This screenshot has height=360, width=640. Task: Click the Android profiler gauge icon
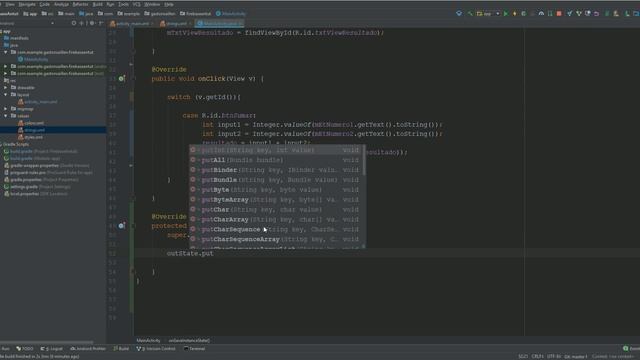[541, 13]
